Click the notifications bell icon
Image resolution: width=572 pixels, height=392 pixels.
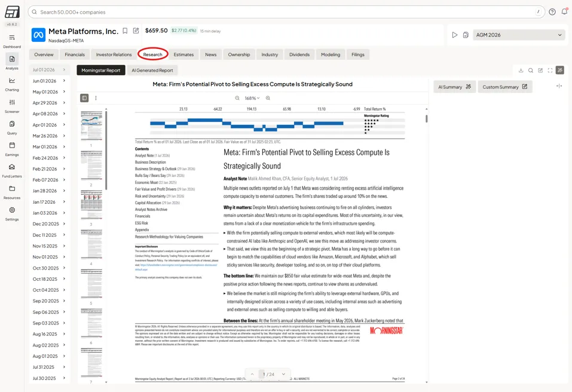coord(564,12)
